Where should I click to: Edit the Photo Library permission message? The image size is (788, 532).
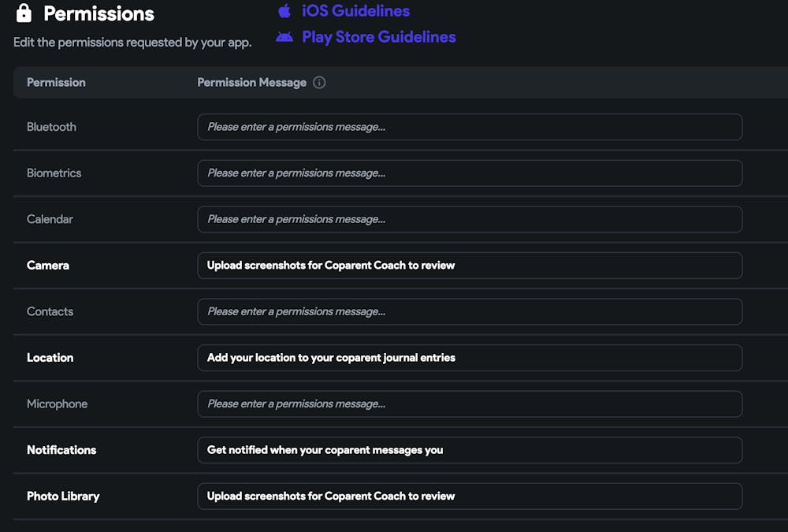click(x=470, y=496)
